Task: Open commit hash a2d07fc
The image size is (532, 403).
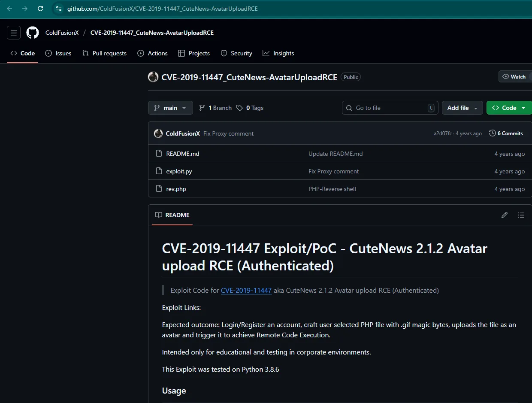Action: click(x=442, y=133)
